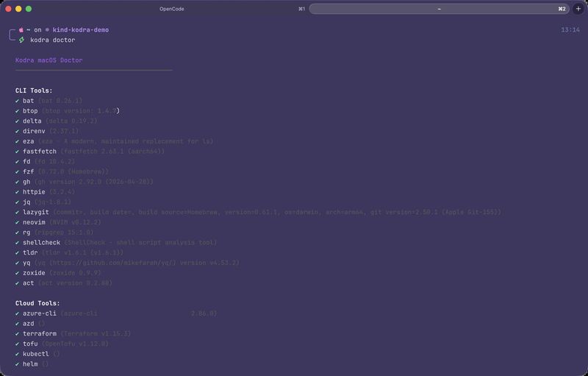Switch to the second tab labeled ⌘2
The width and height of the screenshot is (588, 376).
tap(439, 9)
